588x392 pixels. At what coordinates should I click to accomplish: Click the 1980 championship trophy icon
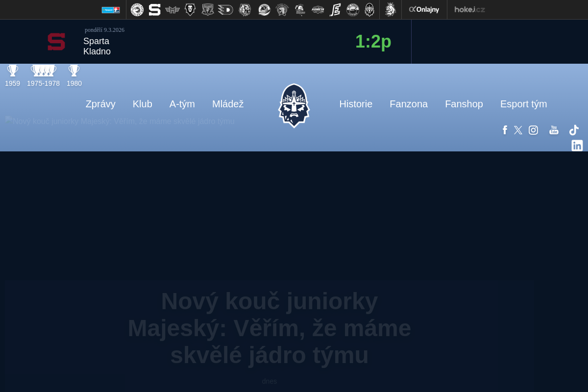click(74, 71)
